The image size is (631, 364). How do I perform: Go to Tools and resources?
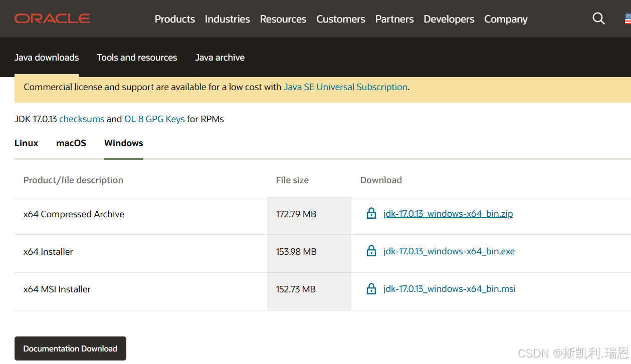coord(137,58)
